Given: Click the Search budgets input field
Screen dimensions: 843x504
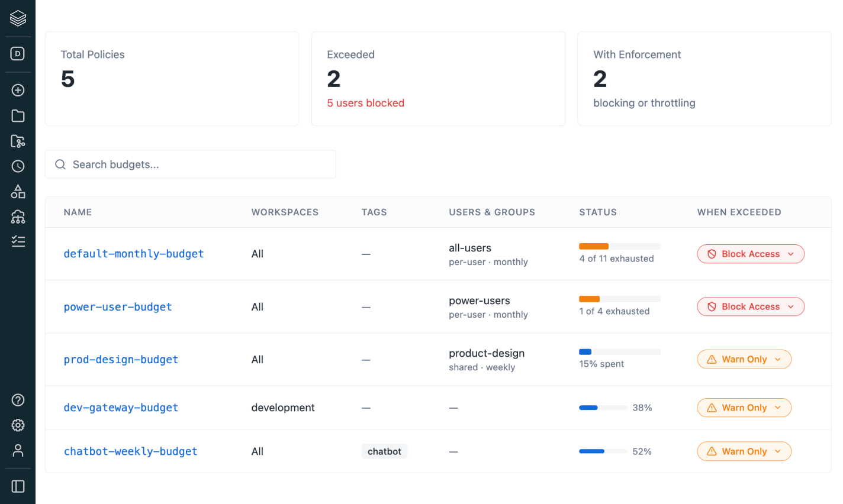Looking at the screenshot, I should pyautogui.click(x=191, y=164).
